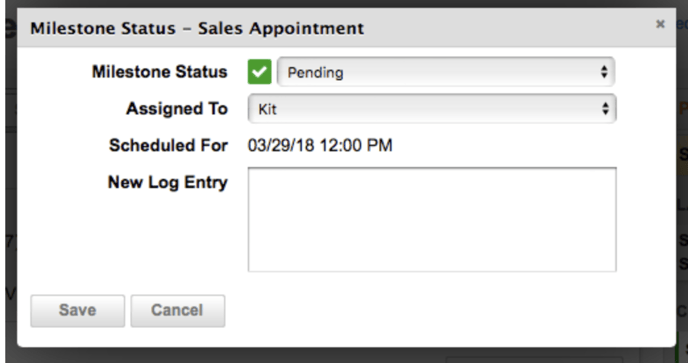Click the green checkmark status icon

[x=259, y=72]
